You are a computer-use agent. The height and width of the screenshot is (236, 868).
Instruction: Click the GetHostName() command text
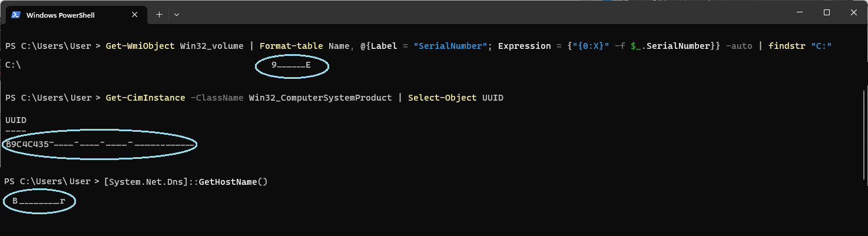click(x=233, y=182)
